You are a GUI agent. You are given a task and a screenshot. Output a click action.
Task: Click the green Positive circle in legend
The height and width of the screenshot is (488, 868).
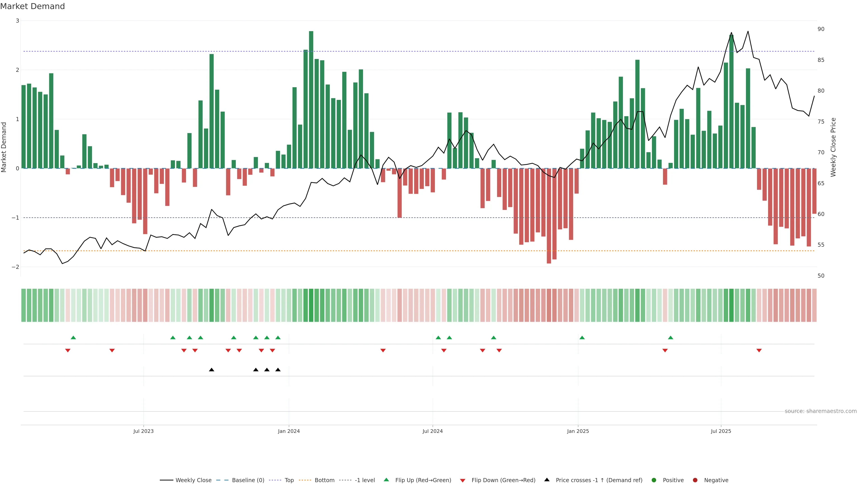[654, 480]
